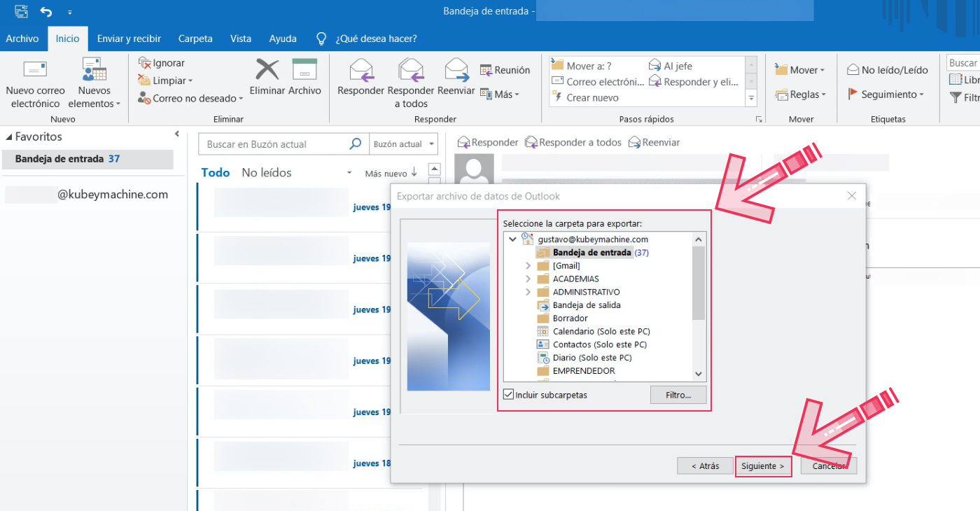Viewport: 980px width, 511px height.
Task: Select quick step Correo electrónico
Action: tap(597, 82)
